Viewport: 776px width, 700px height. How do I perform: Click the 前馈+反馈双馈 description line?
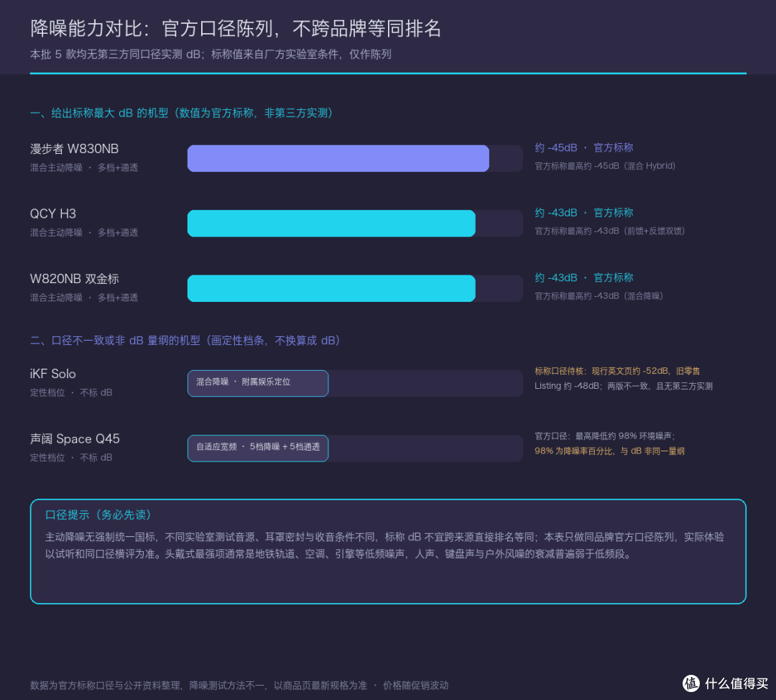pyautogui.click(x=610, y=231)
